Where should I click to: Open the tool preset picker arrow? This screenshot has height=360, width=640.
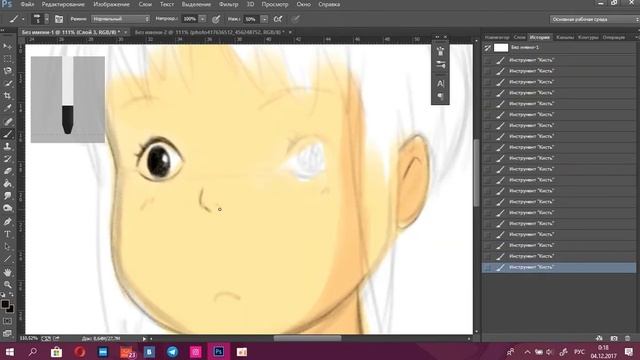pyautogui.click(x=23, y=19)
